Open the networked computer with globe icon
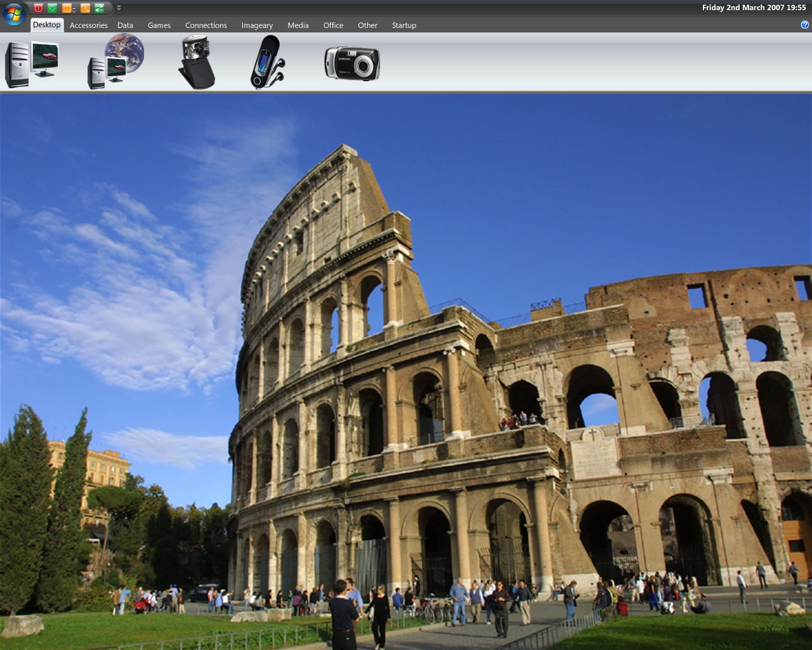 pyautogui.click(x=115, y=62)
